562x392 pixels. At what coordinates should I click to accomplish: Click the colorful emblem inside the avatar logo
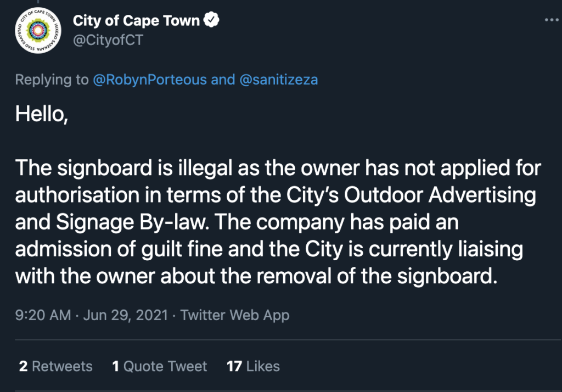point(38,31)
